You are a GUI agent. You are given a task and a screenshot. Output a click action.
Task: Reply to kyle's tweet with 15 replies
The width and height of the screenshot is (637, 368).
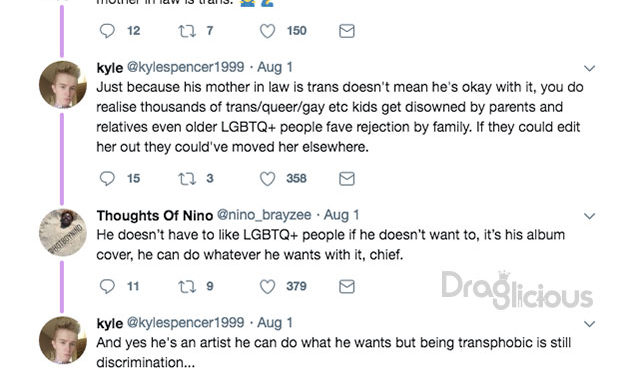(x=107, y=179)
